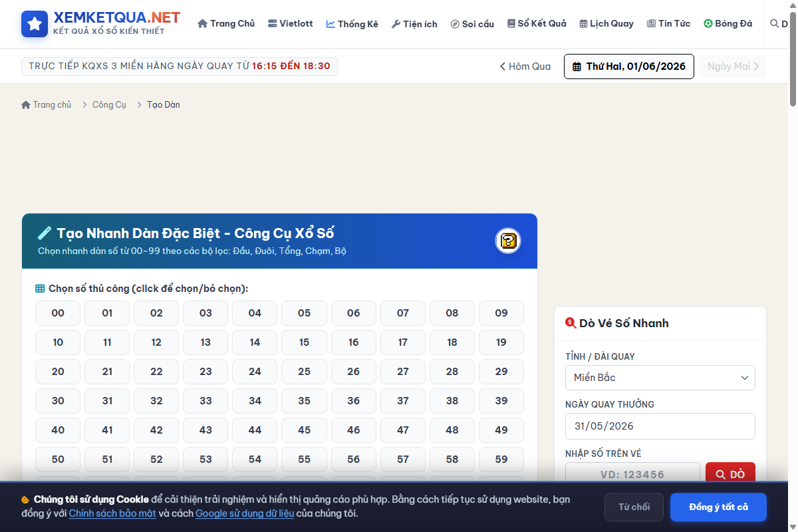This screenshot has width=798, height=532.
Task: Select number 19 in the grid
Action: coord(501,342)
